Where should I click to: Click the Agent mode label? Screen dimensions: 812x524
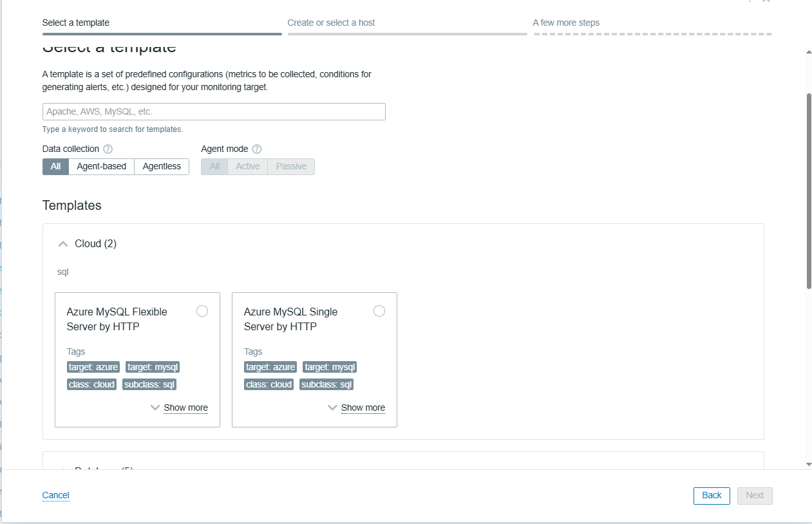[x=225, y=149]
